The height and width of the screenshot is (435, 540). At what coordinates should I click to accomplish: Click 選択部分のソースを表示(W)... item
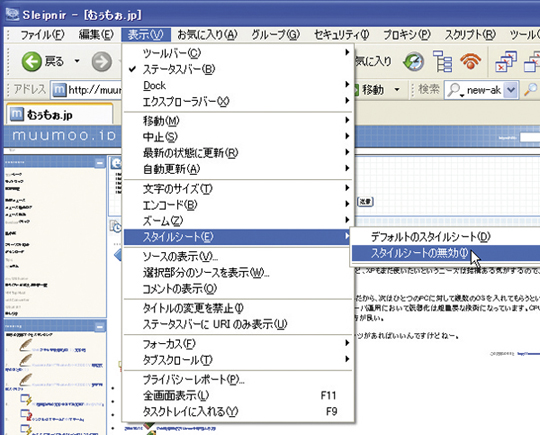tap(238, 273)
